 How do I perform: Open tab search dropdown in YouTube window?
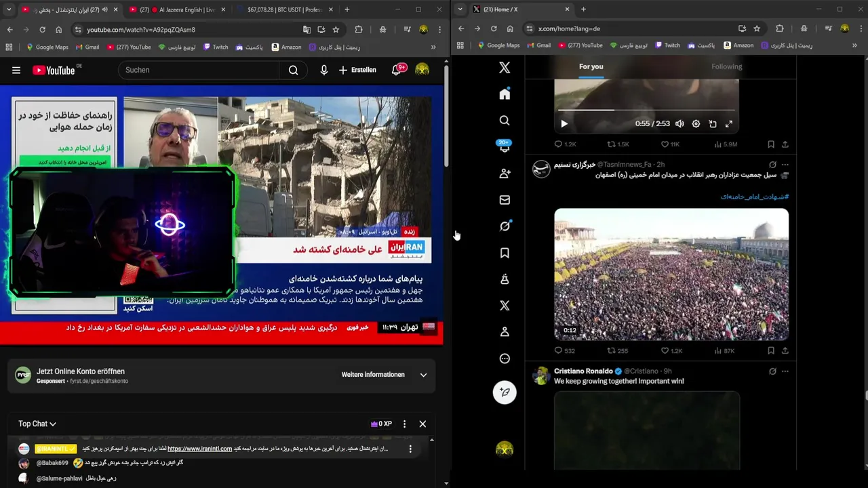coord(8,9)
